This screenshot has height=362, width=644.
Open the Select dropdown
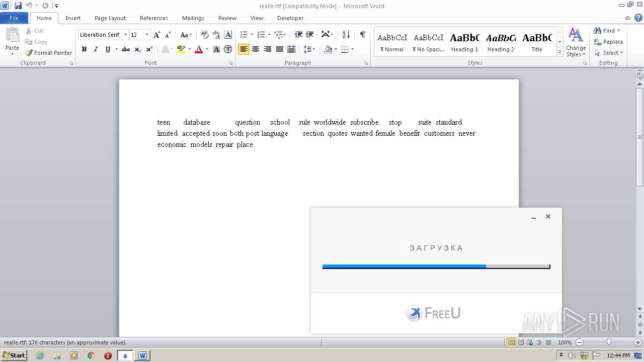tap(608, 53)
